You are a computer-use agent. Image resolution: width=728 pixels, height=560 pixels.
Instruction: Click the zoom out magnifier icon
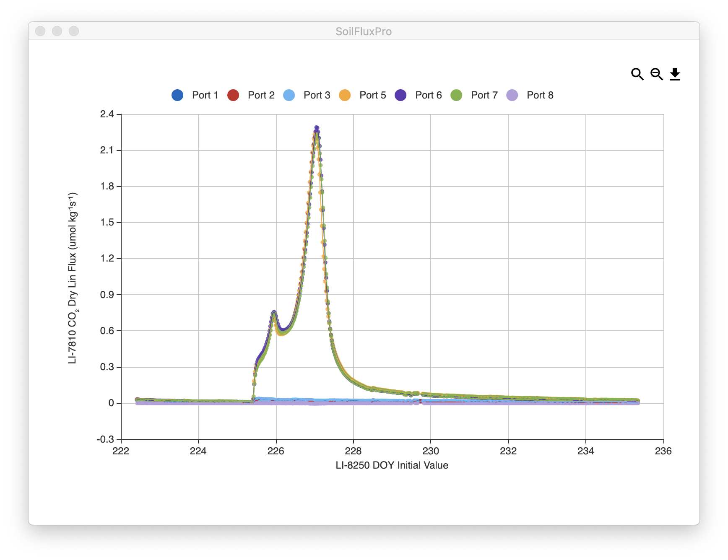[x=656, y=74]
